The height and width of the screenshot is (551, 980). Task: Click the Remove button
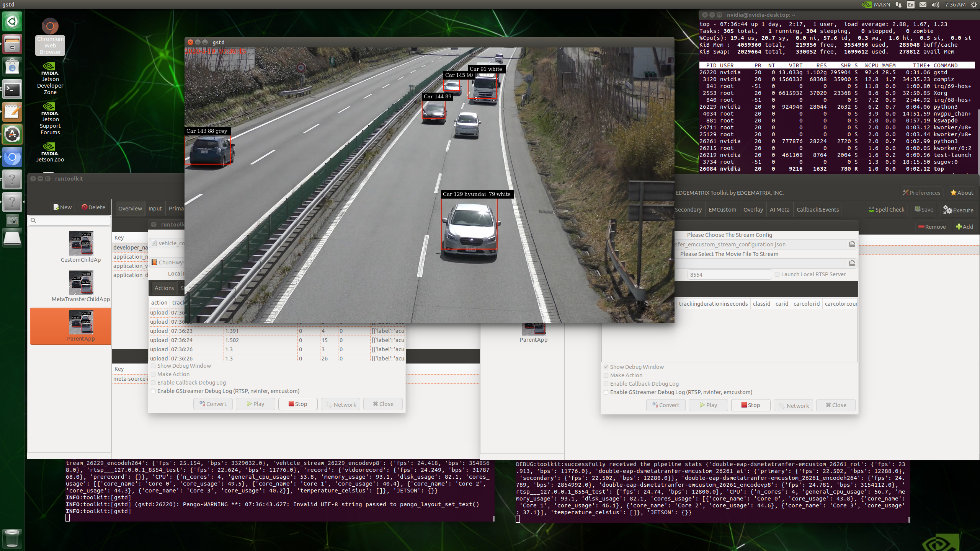coord(932,227)
